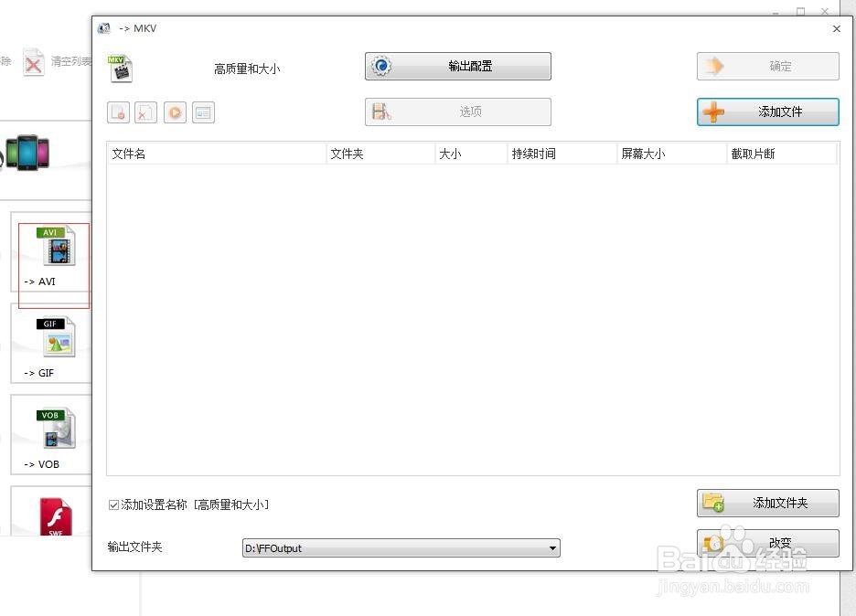Click the 选项 options button
This screenshot has width=856, height=616.
[457, 112]
